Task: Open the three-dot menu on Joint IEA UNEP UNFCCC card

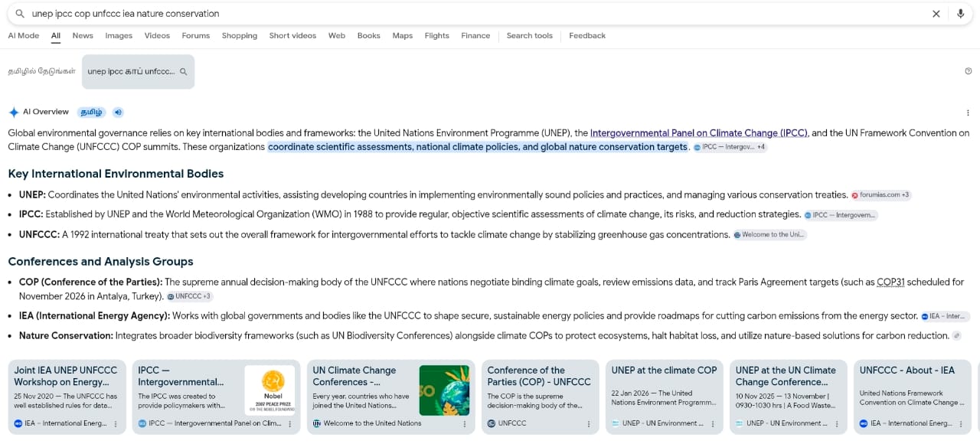Action: 116,423
